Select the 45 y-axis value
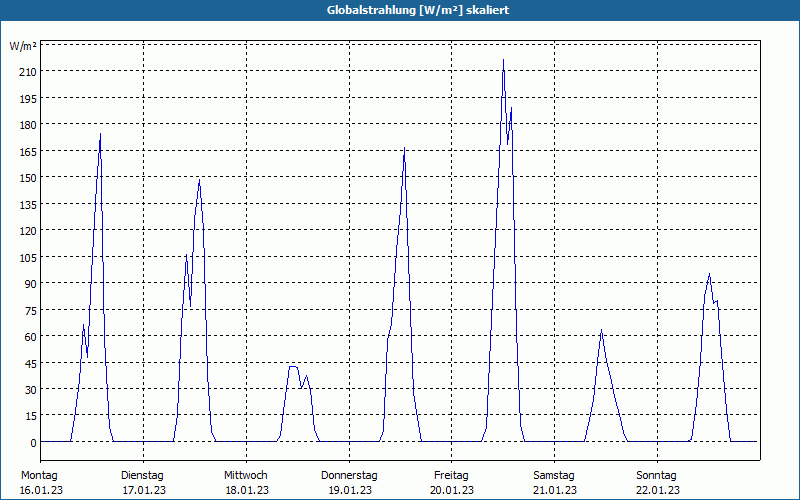 (31, 363)
